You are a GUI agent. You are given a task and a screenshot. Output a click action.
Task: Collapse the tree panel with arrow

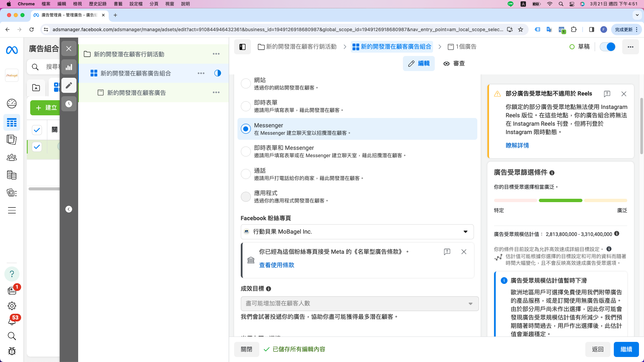point(69,209)
